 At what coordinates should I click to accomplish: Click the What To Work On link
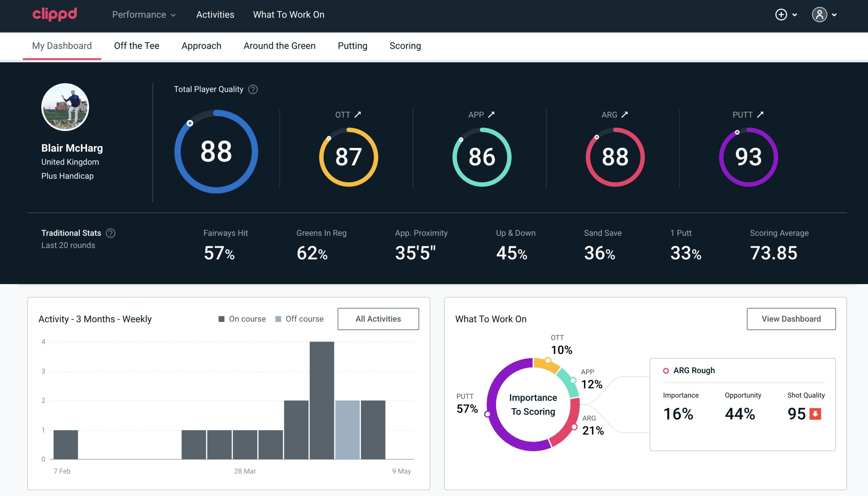tap(288, 15)
